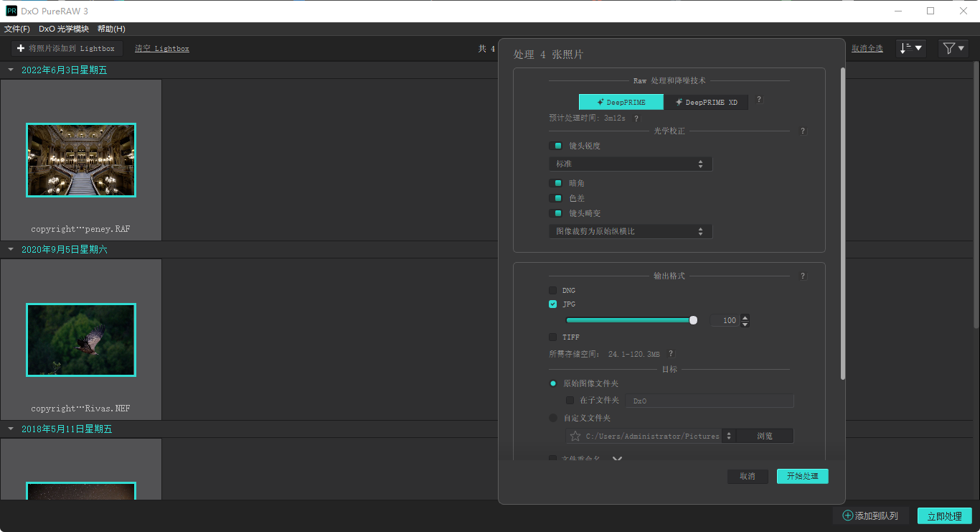Viewport: 980px width, 532px height.
Task: Click the help icon for 光学校正 section
Action: point(803,131)
